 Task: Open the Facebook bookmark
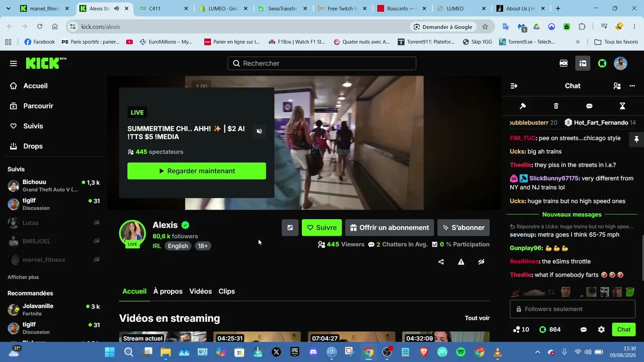tap(39, 42)
